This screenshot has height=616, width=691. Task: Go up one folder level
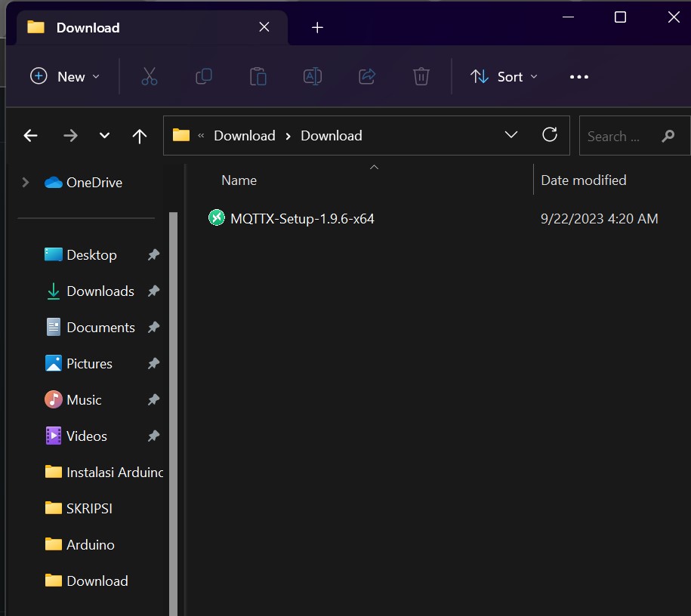(x=139, y=136)
